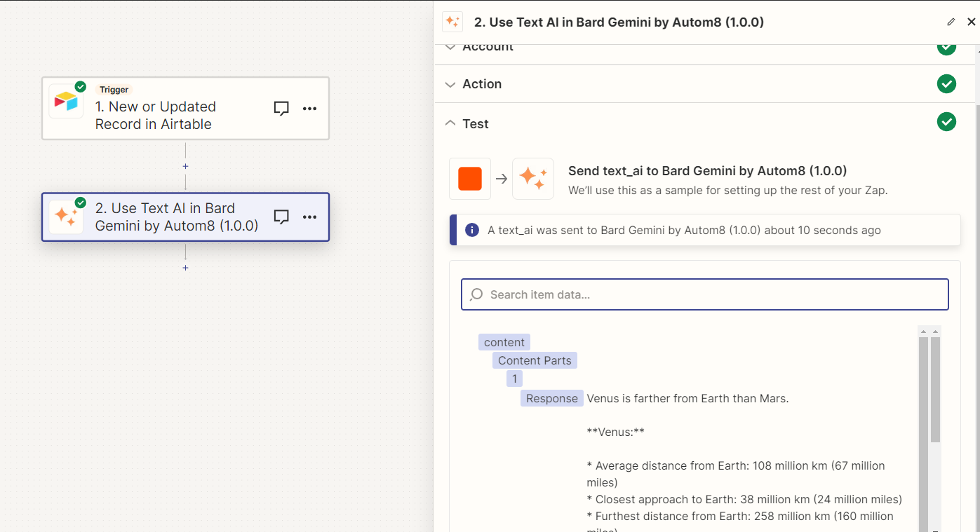Focus the Search item data field
Image resolution: width=980 pixels, height=532 pixels.
(705, 294)
